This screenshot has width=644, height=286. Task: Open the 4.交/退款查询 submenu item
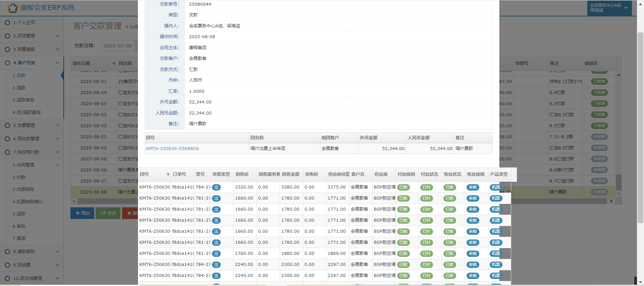[x=26, y=113]
